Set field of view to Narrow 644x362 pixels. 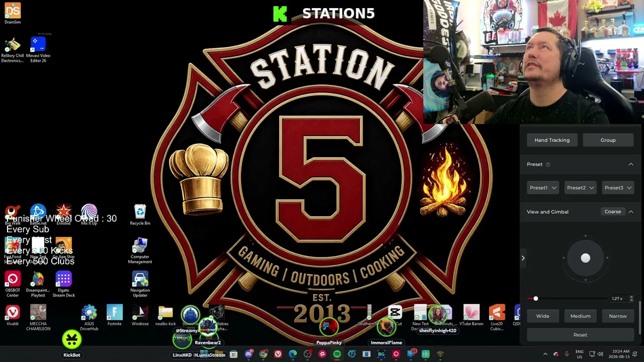point(618,316)
